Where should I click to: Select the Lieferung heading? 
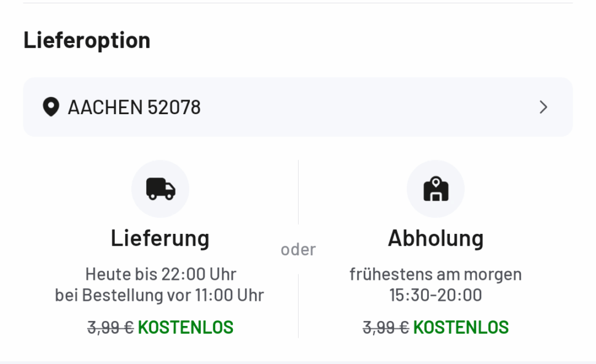(x=160, y=238)
